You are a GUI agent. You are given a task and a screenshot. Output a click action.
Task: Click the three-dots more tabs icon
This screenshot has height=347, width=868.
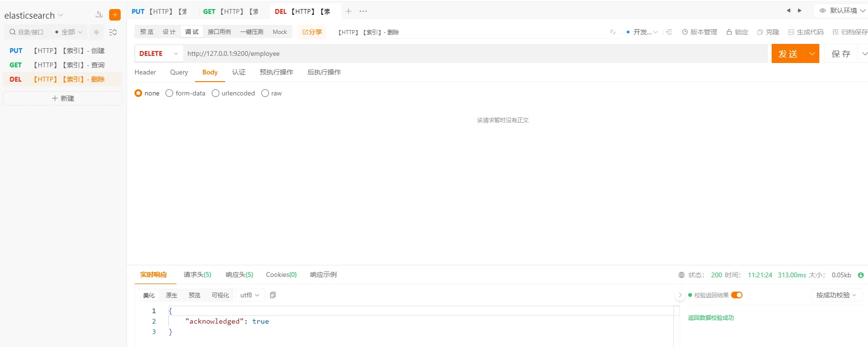click(x=363, y=11)
